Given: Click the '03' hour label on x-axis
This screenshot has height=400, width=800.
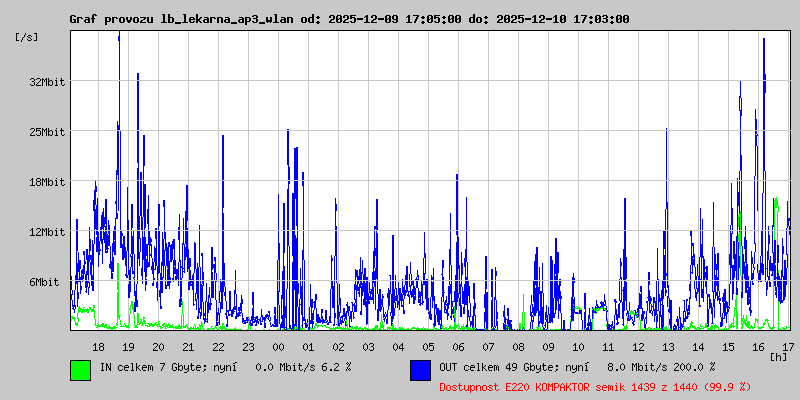Looking at the screenshot, I should [368, 347].
